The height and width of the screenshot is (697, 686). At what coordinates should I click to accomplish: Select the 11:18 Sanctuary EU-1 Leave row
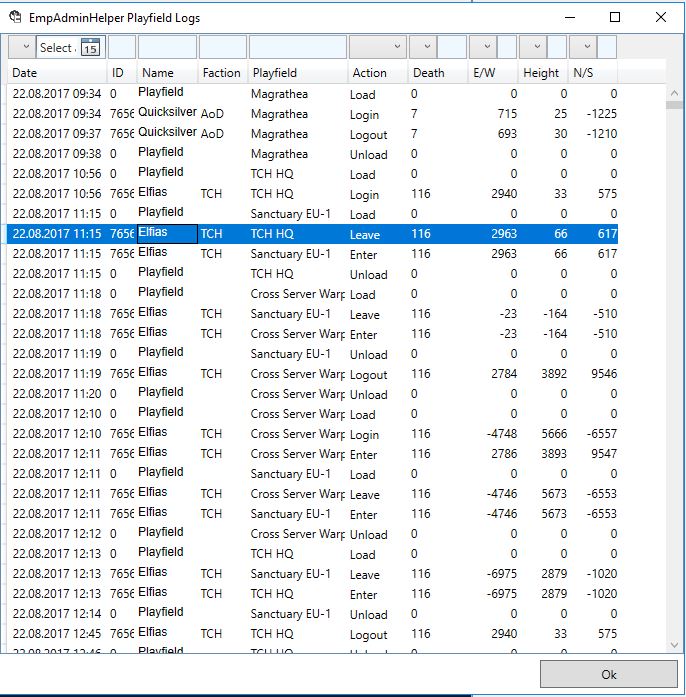click(313, 314)
